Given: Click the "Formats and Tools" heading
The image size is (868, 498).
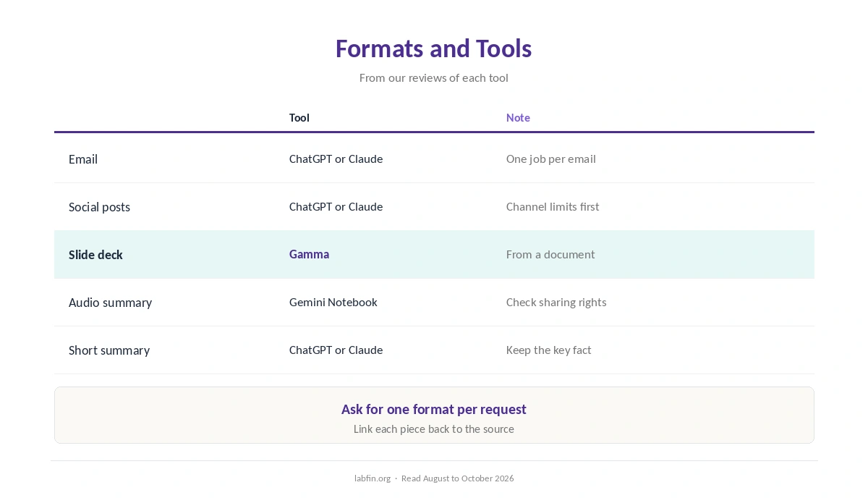Looking at the screenshot, I should tap(433, 48).
